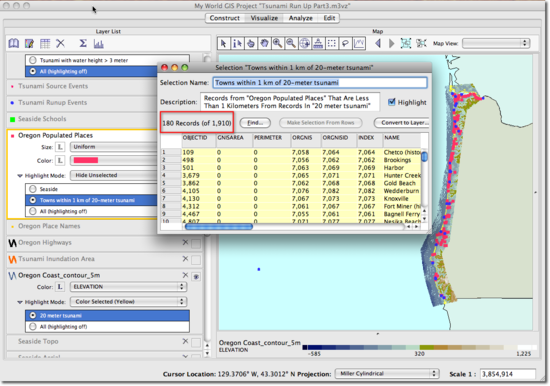Remove the Tsunami Inundation Area layer with X

185,259
